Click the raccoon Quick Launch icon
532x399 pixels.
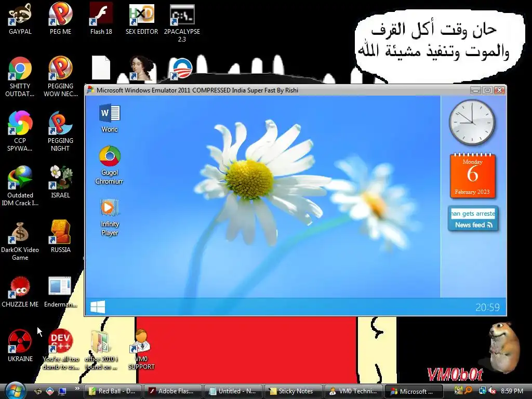click(x=38, y=391)
